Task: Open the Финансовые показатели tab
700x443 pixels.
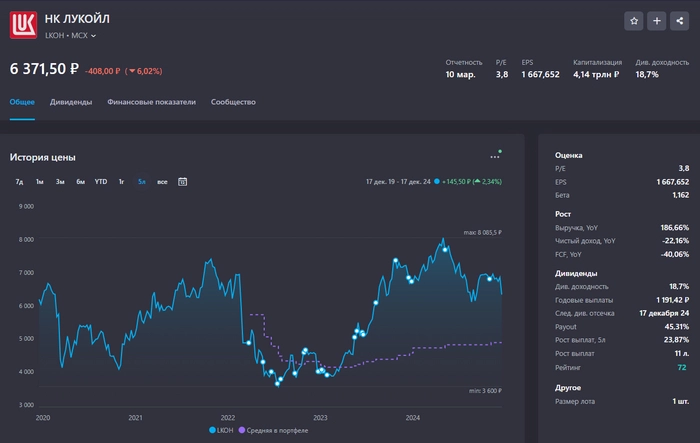Action: click(152, 102)
